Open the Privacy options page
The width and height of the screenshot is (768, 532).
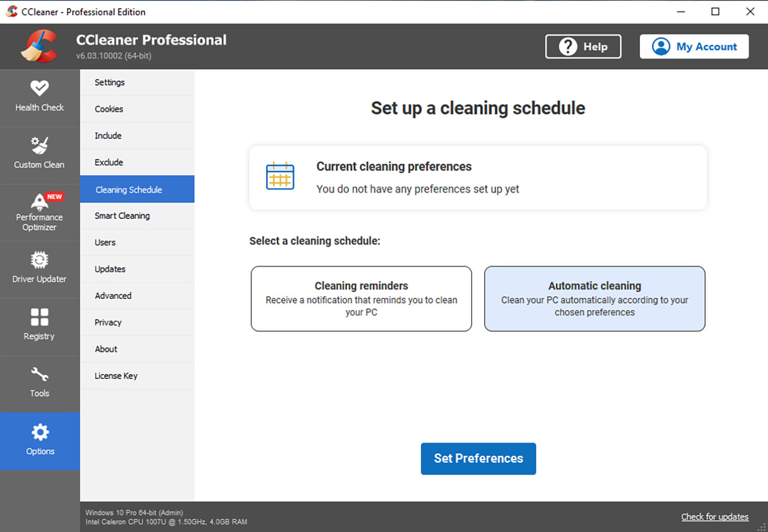(x=137, y=322)
